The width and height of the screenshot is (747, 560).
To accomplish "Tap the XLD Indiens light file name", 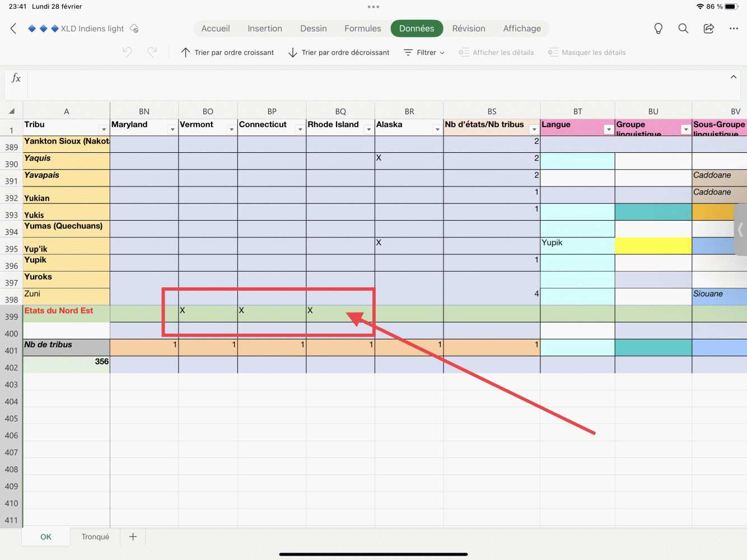I will coord(92,29).
